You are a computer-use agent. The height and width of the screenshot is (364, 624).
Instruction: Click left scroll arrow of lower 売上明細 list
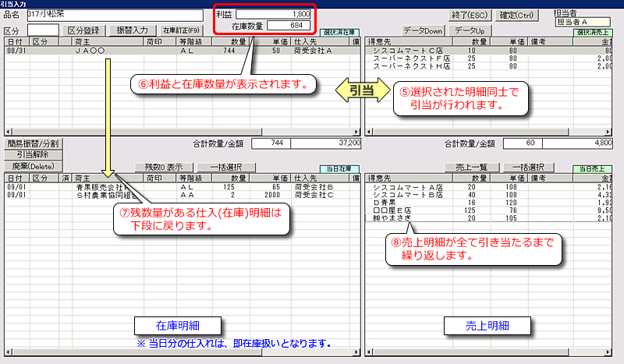[369, 357]
